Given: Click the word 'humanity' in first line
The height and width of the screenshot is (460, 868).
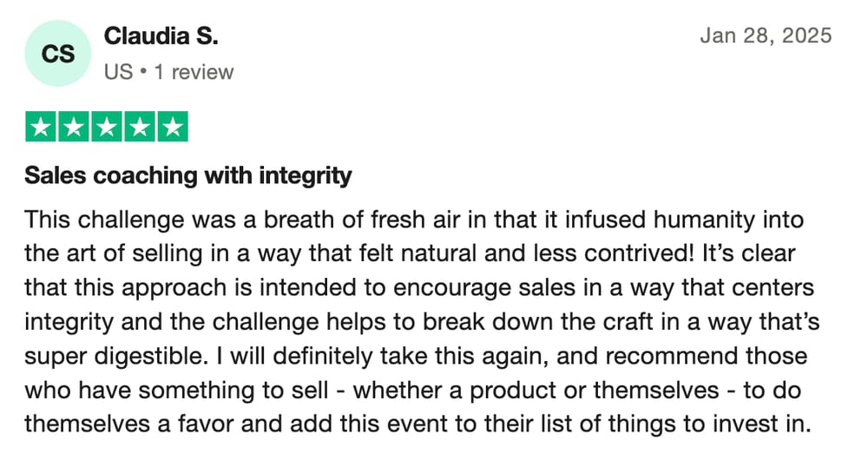Looking at the screenshot, I should 704,220.
